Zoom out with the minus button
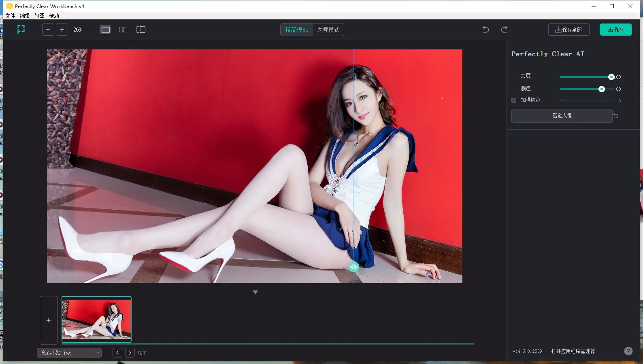Viewport: 643px width, 364px height. 48,30
